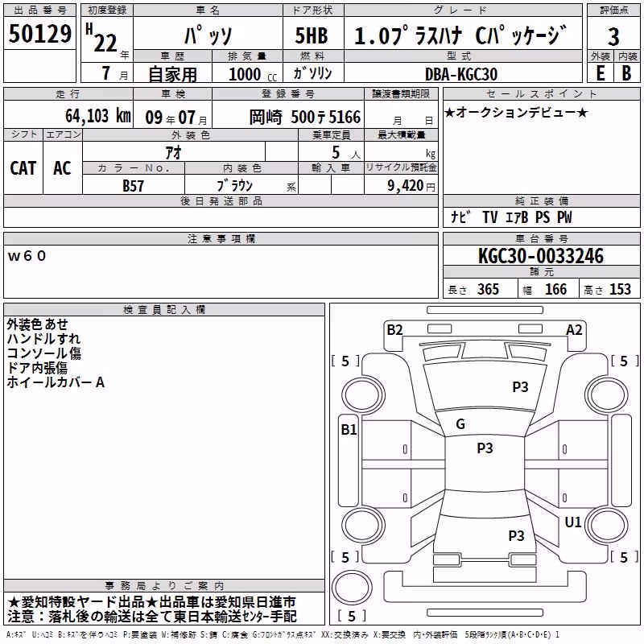The width and height of the screenshot is (644, 644).
Task: Click P3 mark on the roof
Action: (485, 448)
